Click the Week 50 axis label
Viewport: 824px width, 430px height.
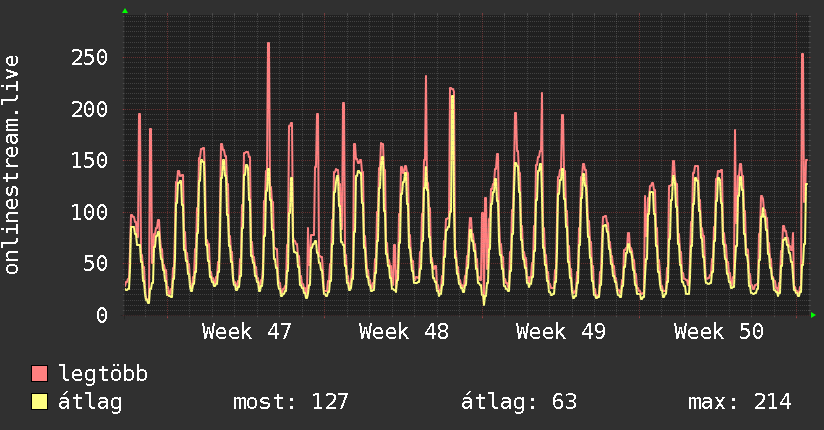[718, 332]
